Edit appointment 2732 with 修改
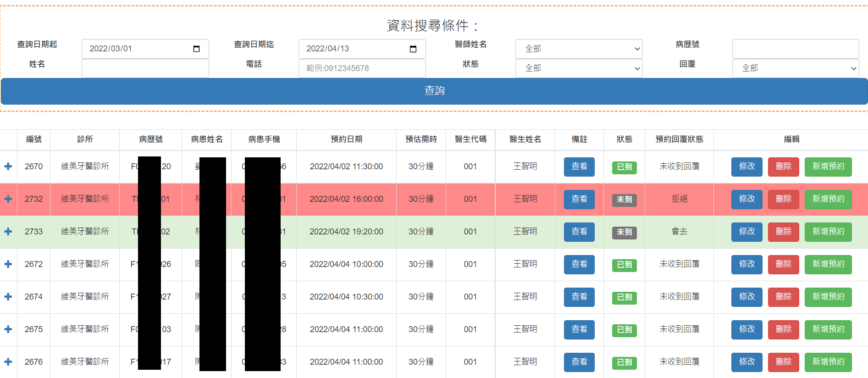The image size is (868, 378). pyautogui.click(x=746, y=199)
